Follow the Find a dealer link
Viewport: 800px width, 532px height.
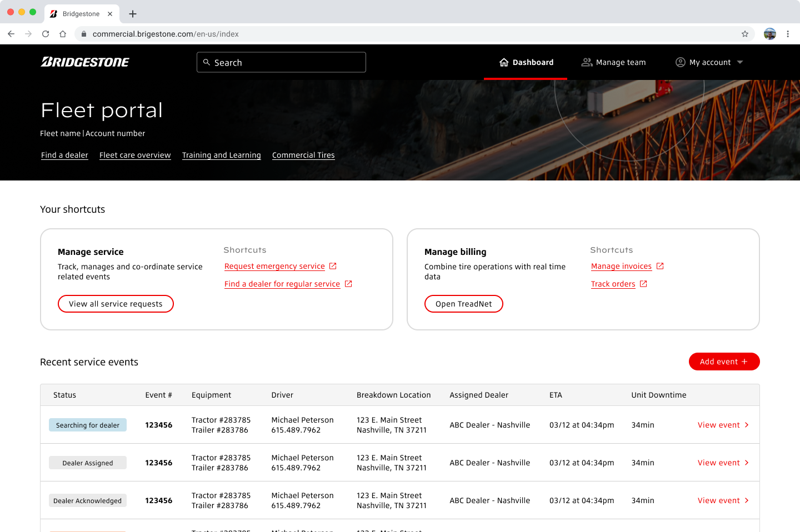[64, 155]
